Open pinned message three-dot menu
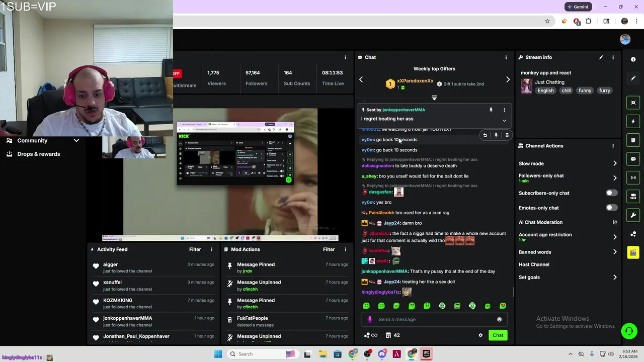The image size is (644, 362). (x=504, y=110)
